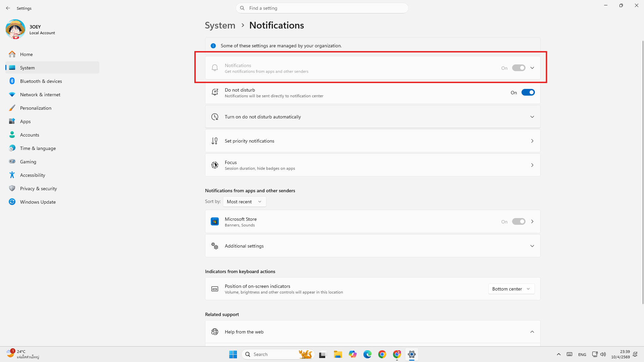
Task: Go to Personalization settings
Action: (52, 108)
